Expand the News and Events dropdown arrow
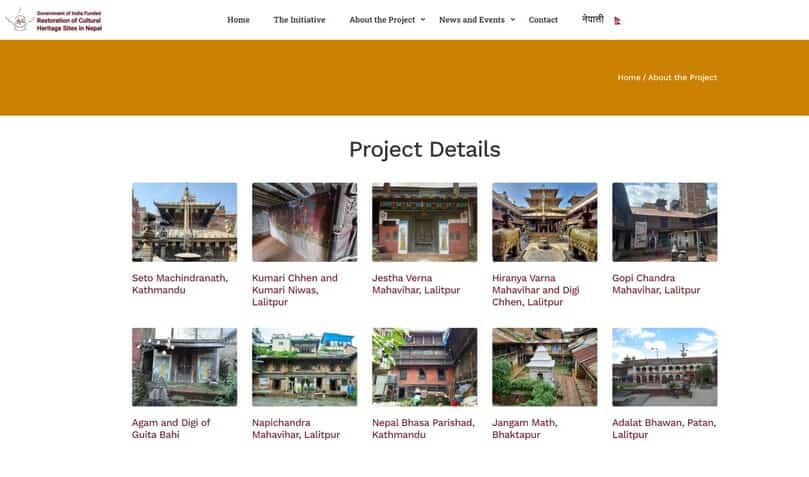The width and height of the screenshot is (809, 477). tap(513, 19)
